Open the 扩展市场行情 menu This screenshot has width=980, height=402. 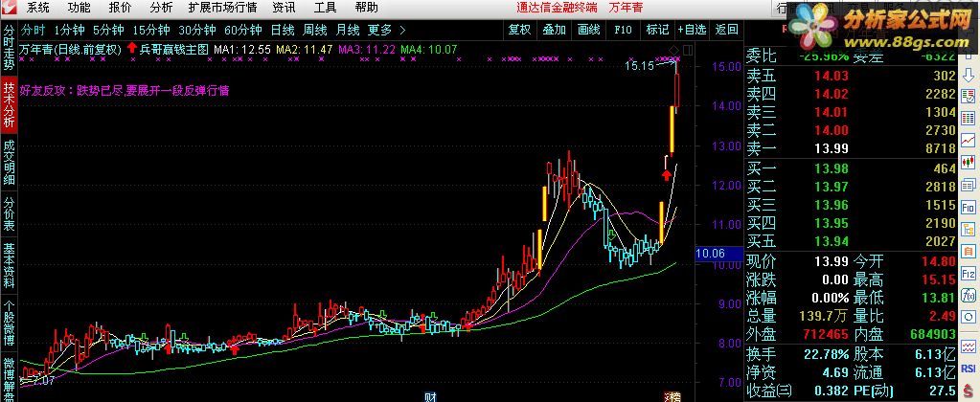[x=222, y=8]
